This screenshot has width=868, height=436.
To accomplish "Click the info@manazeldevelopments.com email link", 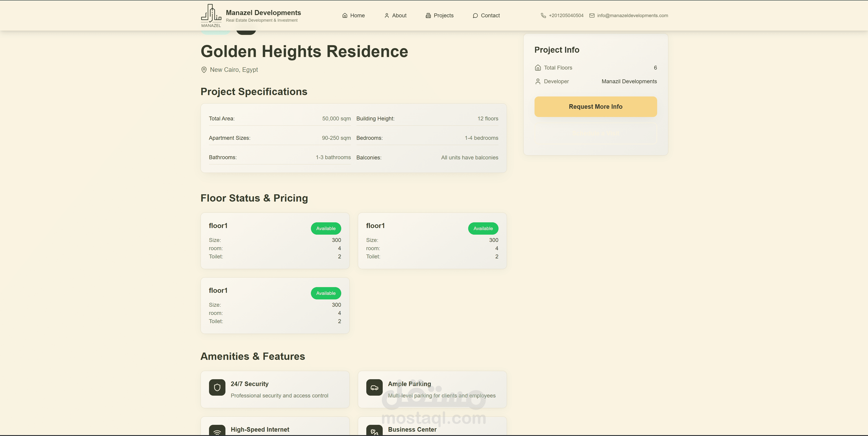I will click(632, 16).
